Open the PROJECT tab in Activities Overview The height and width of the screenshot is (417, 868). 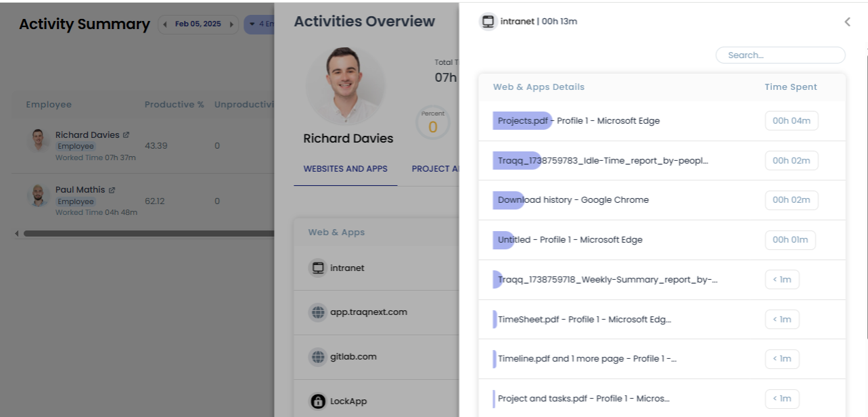pyautogui.click(x=436, y=168)
